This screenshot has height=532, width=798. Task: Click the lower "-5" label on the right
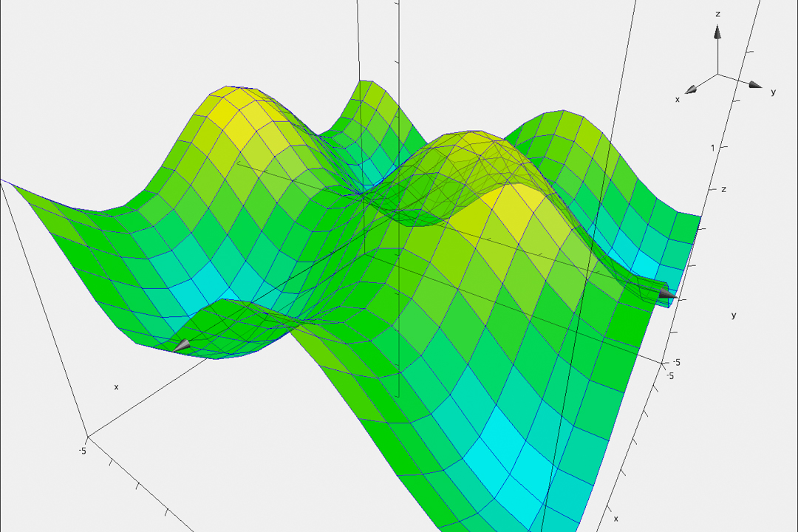point(670,375)
